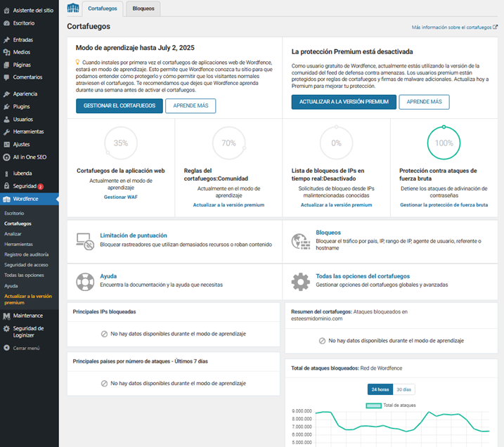Open Más información sobre el cortafuegos link
This screenshot has width=504, height=447.
[455, 27]
